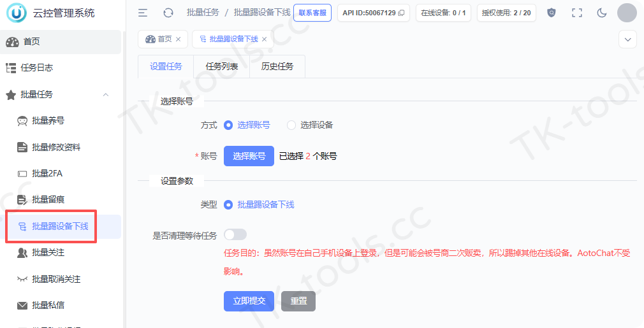Click the icon in the 批量踢设备下线 page tab
The height and width of the screenshot is (328, 644).
coord(203,39)
